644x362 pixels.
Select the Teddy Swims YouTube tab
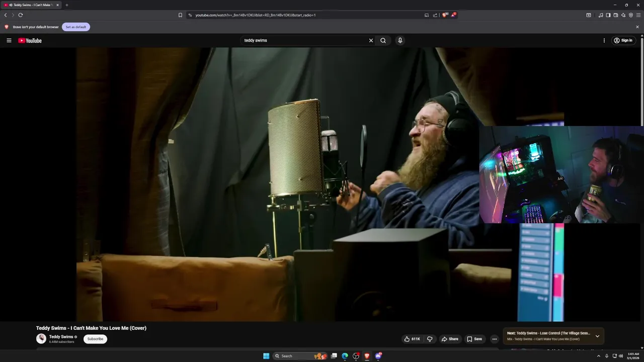(31, 5)
